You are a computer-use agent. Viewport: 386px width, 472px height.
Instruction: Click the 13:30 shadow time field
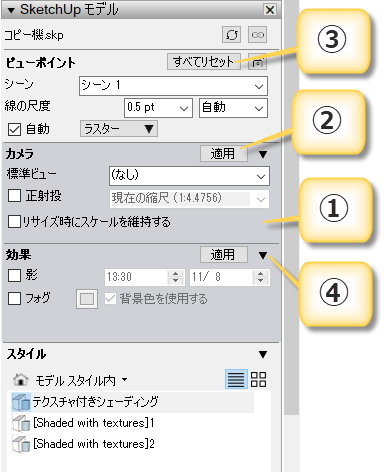[136, 277]
